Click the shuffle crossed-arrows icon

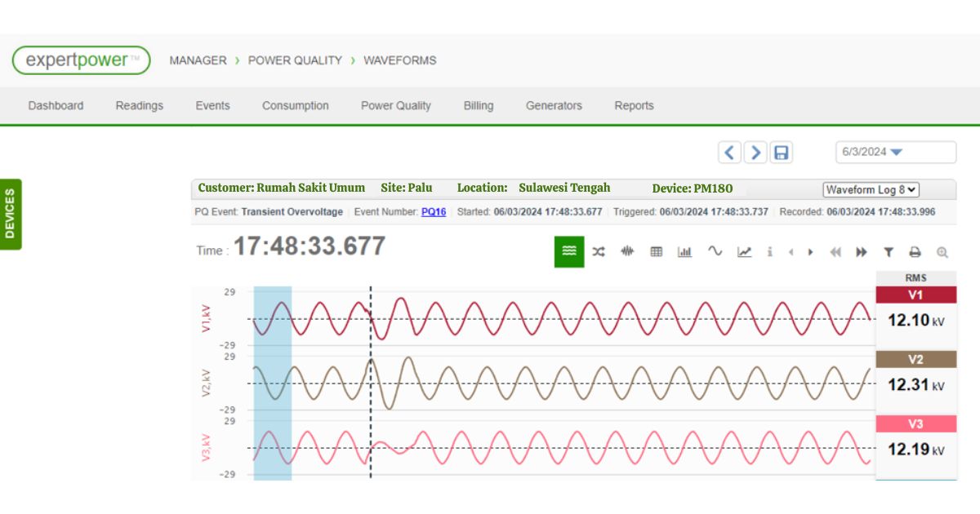599,252
